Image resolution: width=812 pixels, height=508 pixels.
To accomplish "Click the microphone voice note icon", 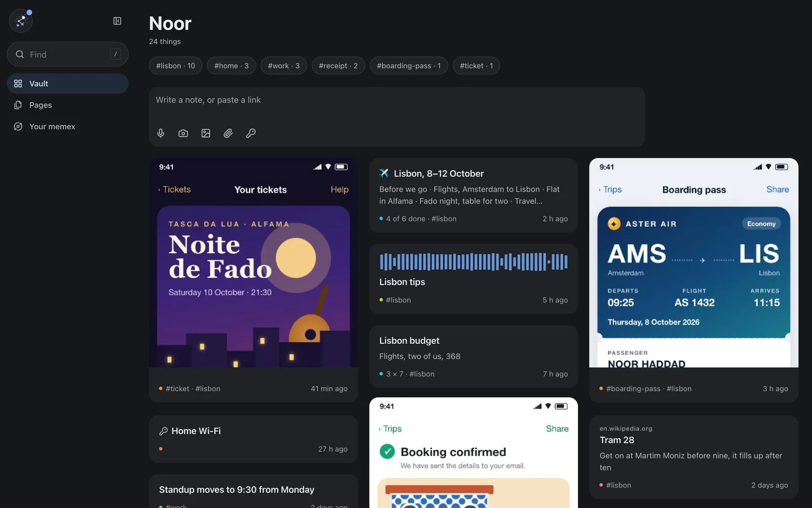I will point(161,133).
